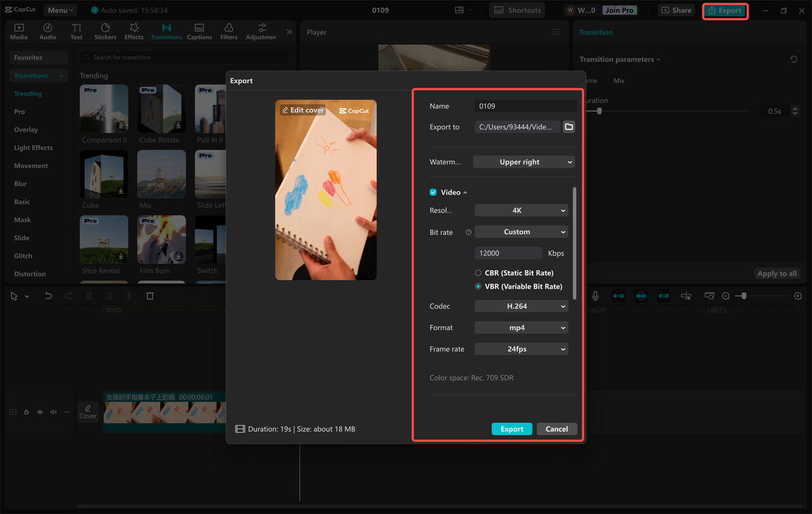Open the Edit cover tool on the preview
Screen dimensions: 812x514
(303, 110)
